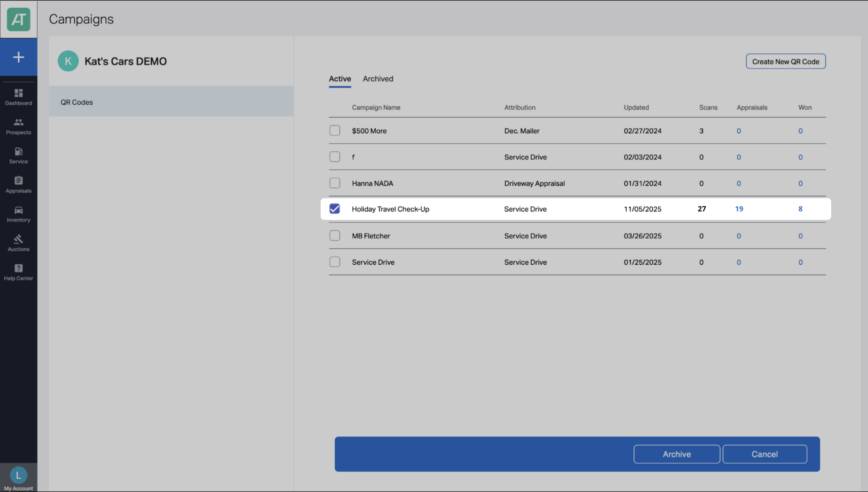This screenshot has height=492, width=868.
Task: Click the blue plus add button
Action: pyautogui.click(x=19, y=57)
